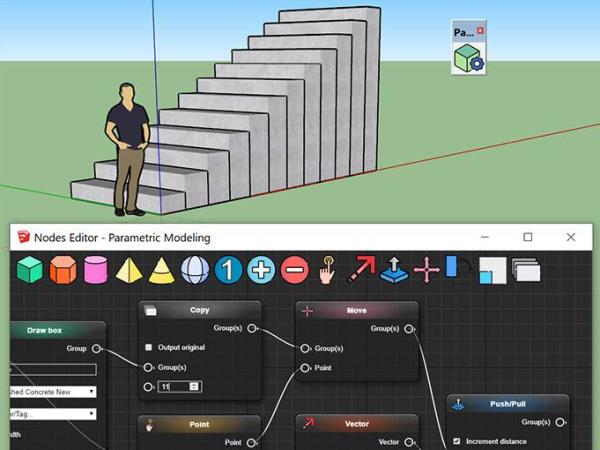Add a Move node via pink cross arrows
The width and height of the screenshot is (600, 450).
pos(426,270)
